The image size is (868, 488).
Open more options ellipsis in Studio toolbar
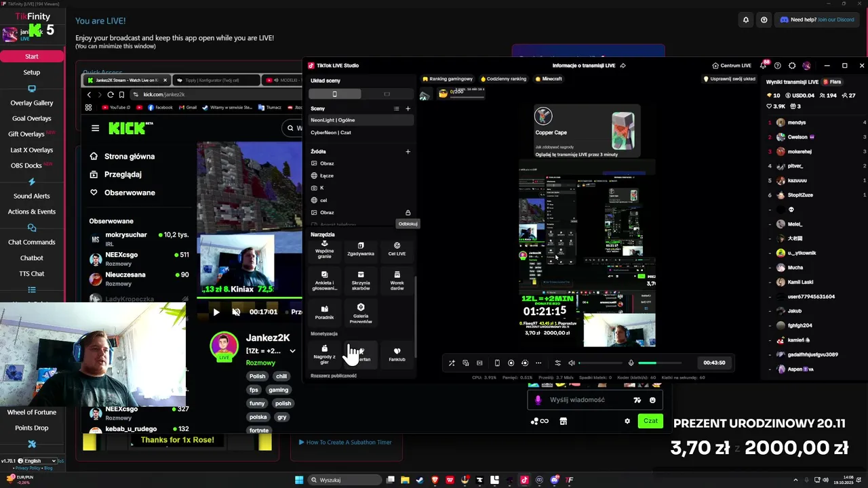click(538, 363)
